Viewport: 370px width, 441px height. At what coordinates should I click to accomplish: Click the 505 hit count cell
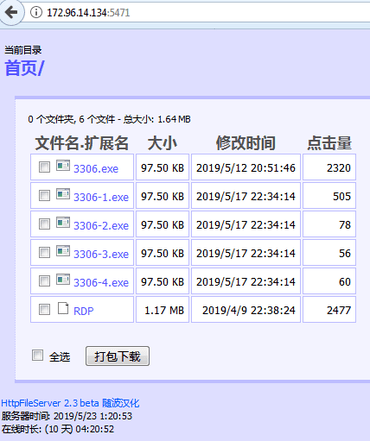pos(329,196)
